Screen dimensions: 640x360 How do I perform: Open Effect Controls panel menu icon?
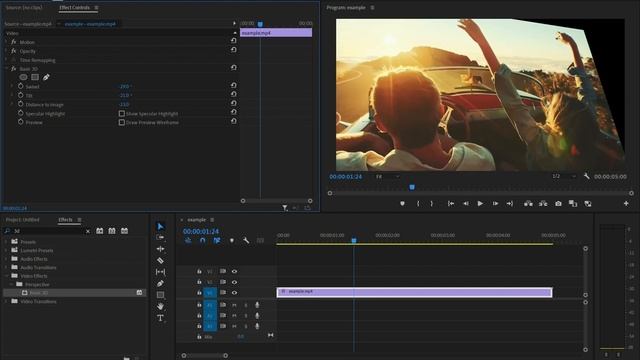[x=96, y=7]
